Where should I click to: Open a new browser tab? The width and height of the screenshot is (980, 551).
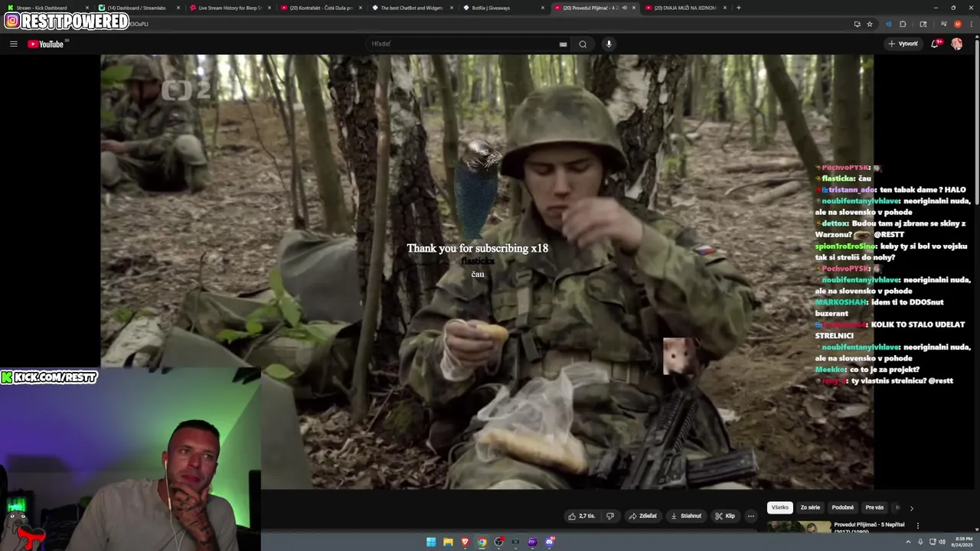[x=738, y=8]
